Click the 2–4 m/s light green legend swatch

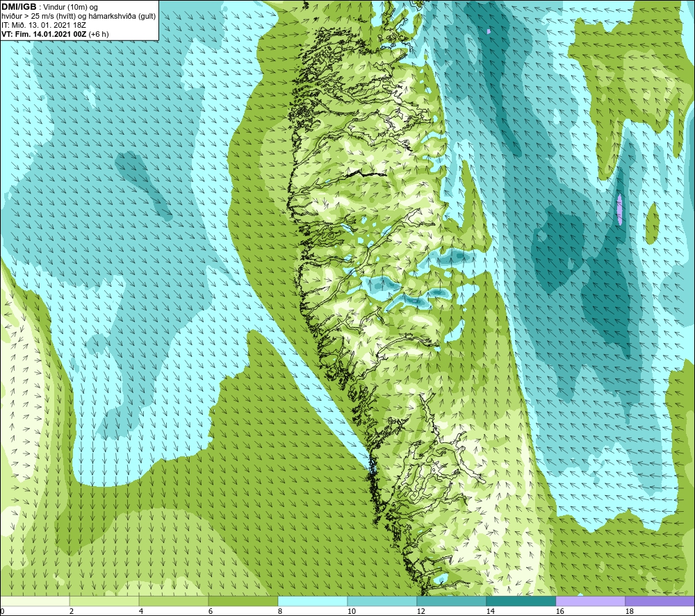(104, 601)
